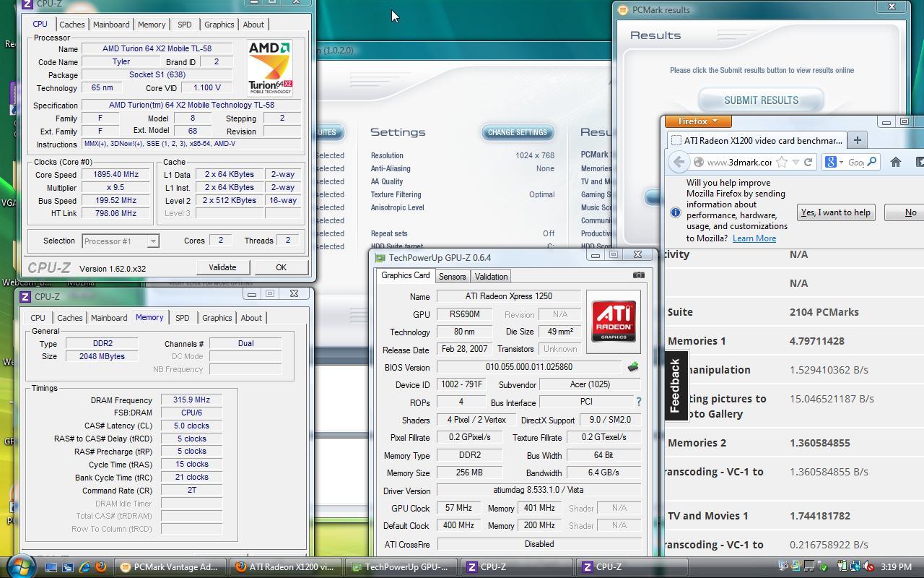Viewport: 924px width, 578px height.
Task: Click Switch Between Windows in Quick Launch
Action: pos(68,567)
